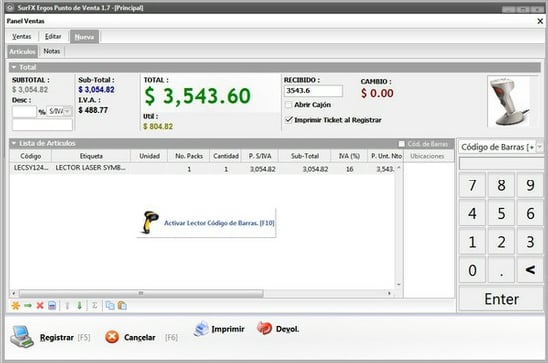Collapse the Total section
Screen dimensions: 548x363
click(x=14, y=67)
